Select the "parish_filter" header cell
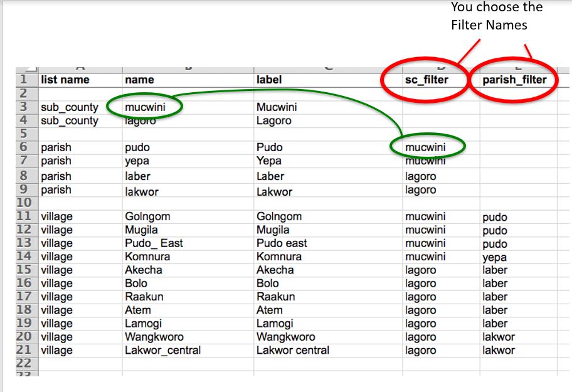572x392 pixels. (x=514, y=80)
